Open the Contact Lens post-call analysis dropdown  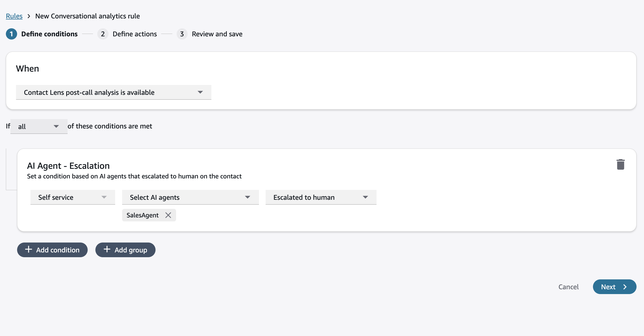(114, 92)
